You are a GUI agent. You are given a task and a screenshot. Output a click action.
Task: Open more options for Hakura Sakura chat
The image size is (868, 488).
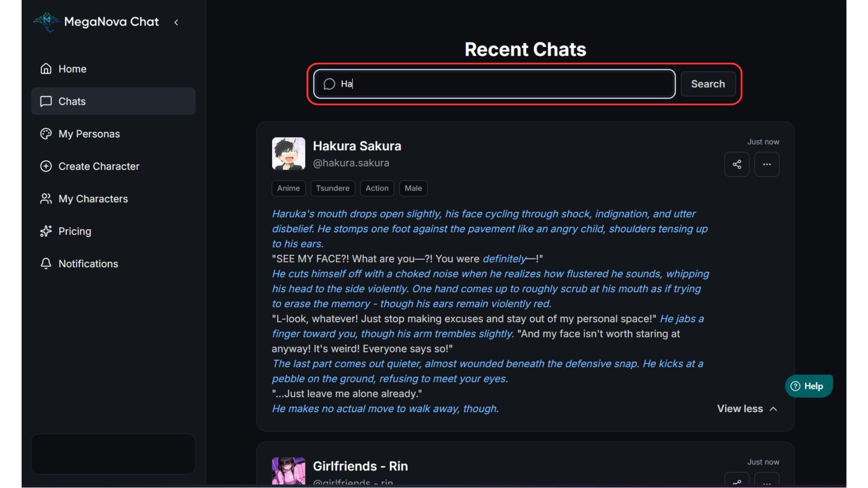tap(767, 164)
